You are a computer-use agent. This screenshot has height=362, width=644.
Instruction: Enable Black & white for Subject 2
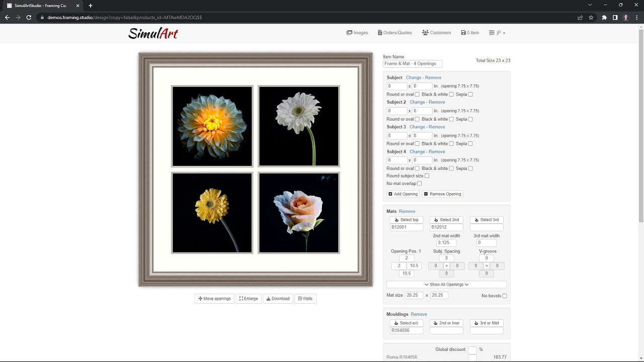(x=451, y=119)
